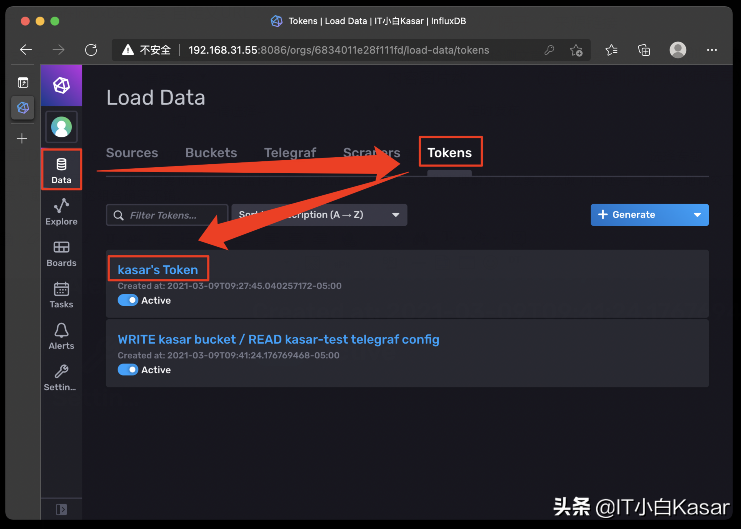
Task: Focus the Filter Tokens search field
Action: click(x=167, y=216)
